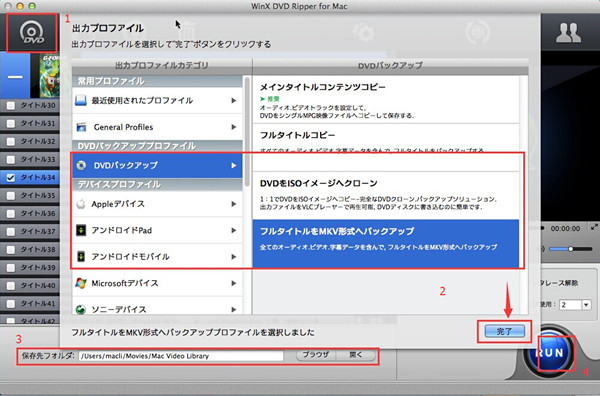This screenshot has width=600, height=396.
Task: Click the Microsoft device Windows logo icon
Action: tap(81, 283)
